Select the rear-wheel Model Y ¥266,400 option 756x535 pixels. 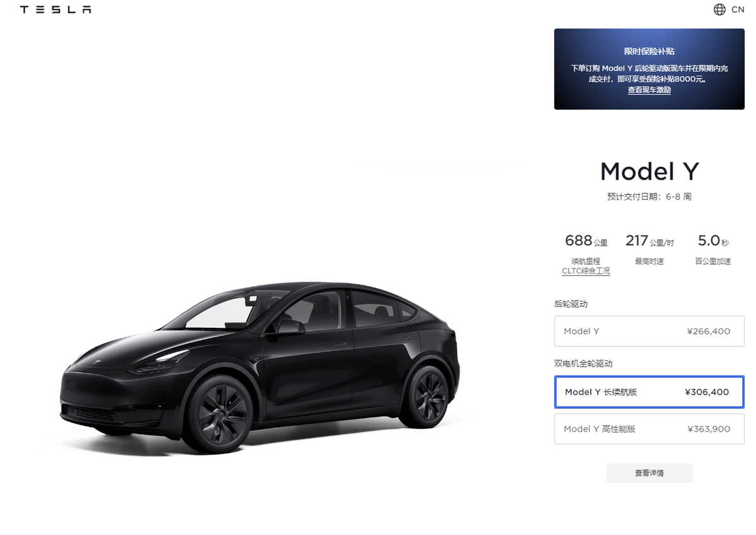point(649,331)
